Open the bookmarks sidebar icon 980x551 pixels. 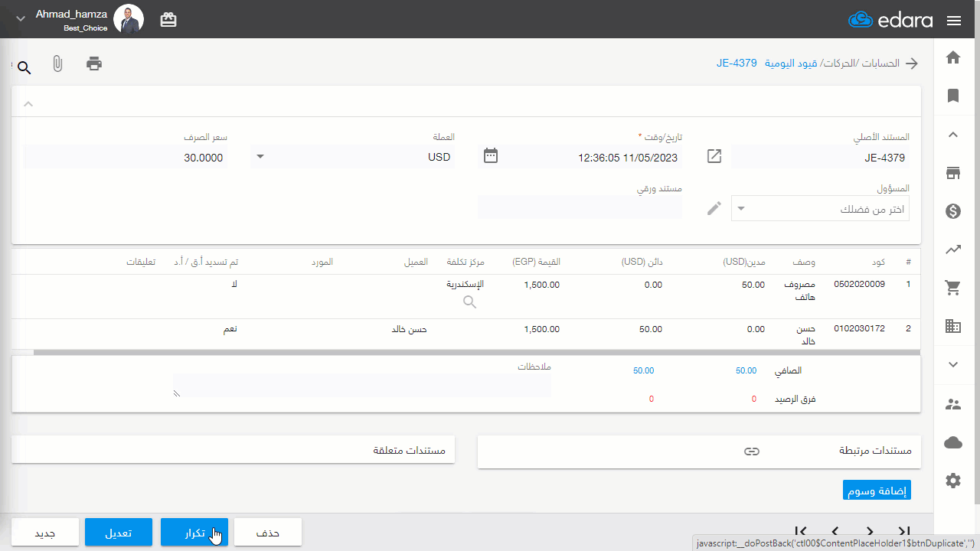click(953, 96)
